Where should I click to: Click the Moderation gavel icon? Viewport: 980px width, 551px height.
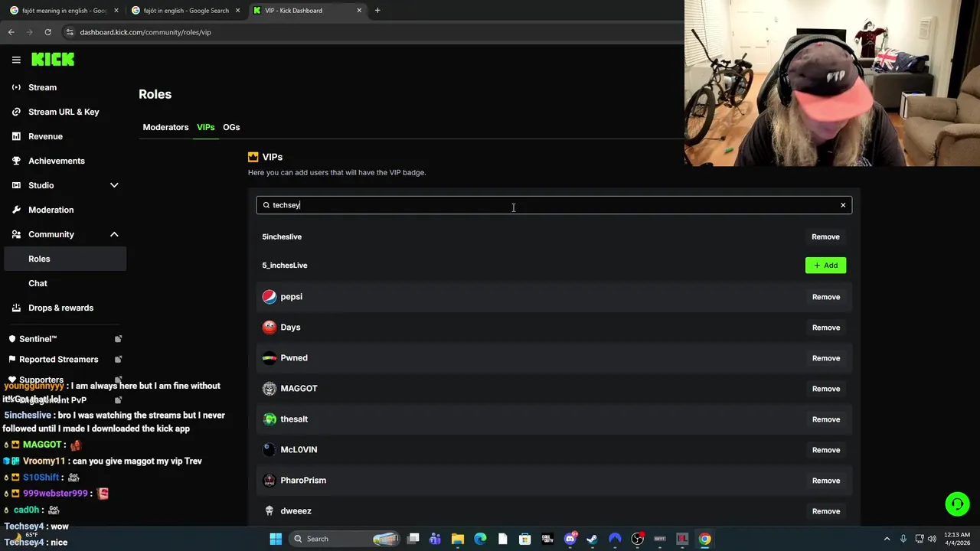16,210
